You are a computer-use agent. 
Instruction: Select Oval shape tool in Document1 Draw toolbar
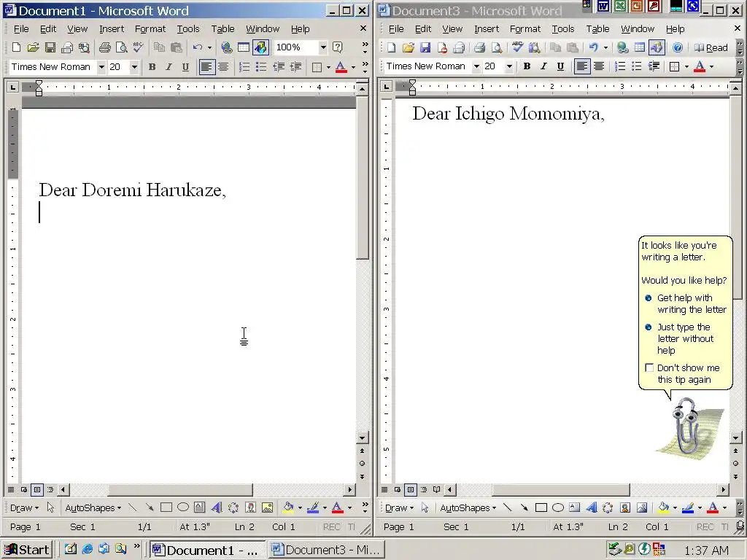183,507
